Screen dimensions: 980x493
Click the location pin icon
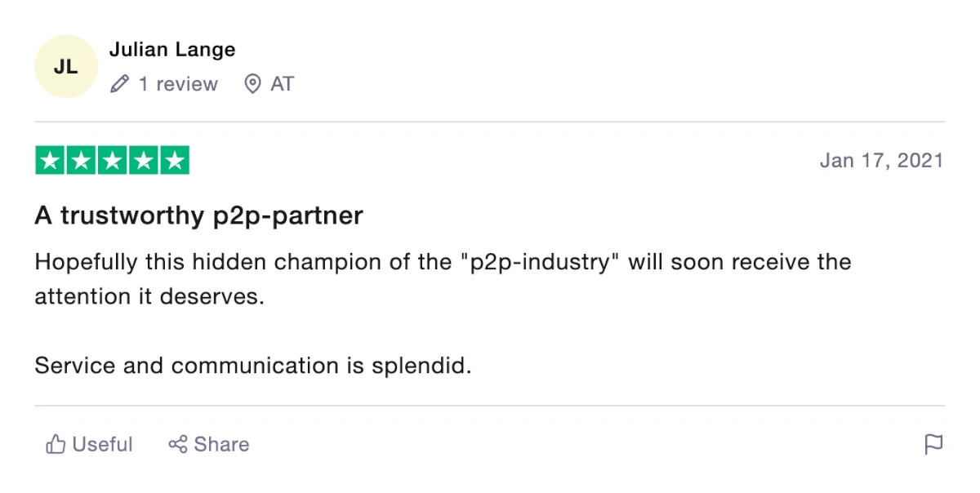pos(253,84)
